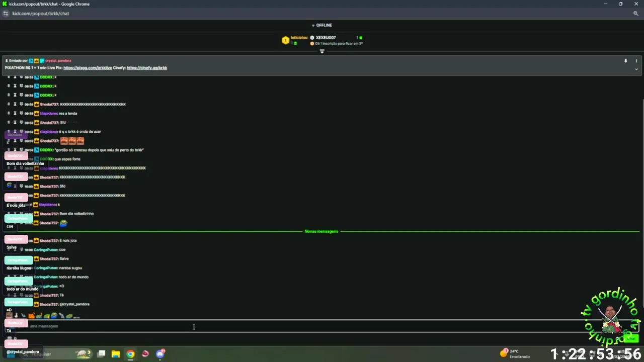
Task: Open Google Chrome from the taskbar
Action: pos(130,354)
